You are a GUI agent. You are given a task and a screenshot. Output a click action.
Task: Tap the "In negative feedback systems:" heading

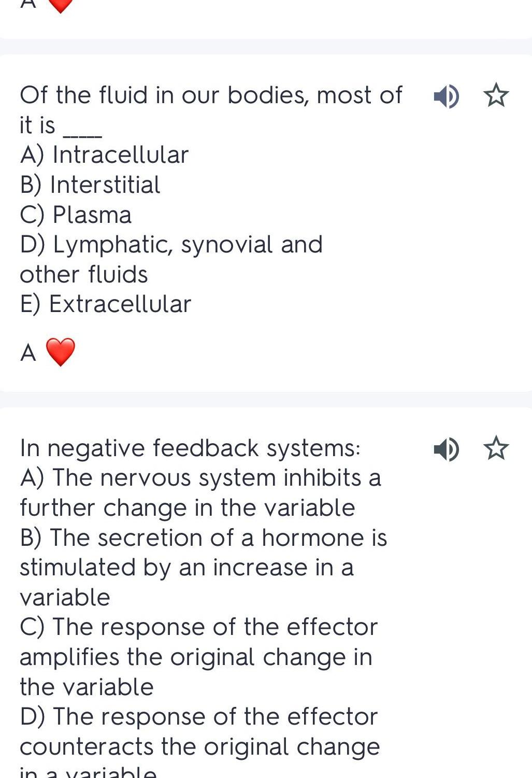(x=190, y=448)
